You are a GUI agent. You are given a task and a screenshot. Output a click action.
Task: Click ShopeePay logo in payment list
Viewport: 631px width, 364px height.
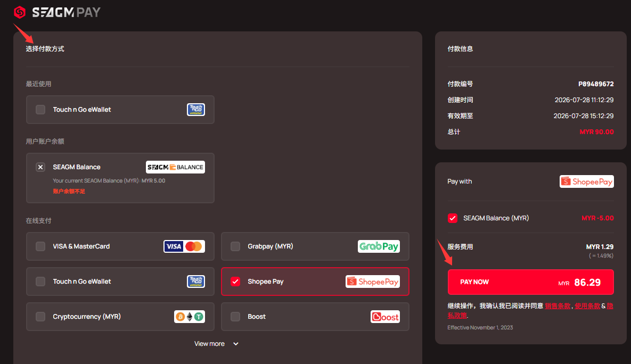[373, 282]
